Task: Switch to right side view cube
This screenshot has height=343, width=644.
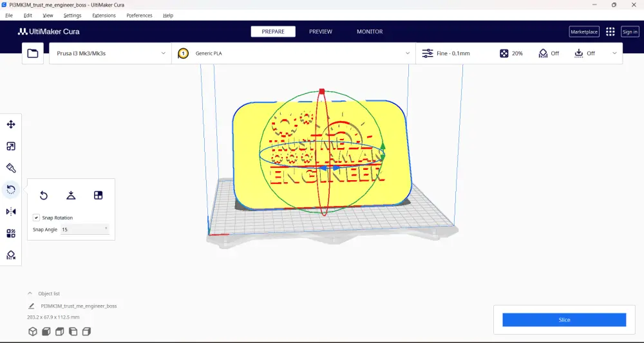Action: [x=87, y=331]
